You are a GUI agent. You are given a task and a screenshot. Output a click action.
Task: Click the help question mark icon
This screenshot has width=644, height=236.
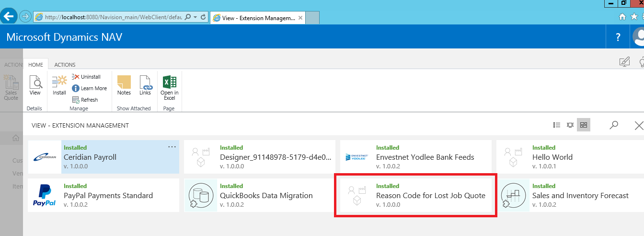click(x=618, y=37)
